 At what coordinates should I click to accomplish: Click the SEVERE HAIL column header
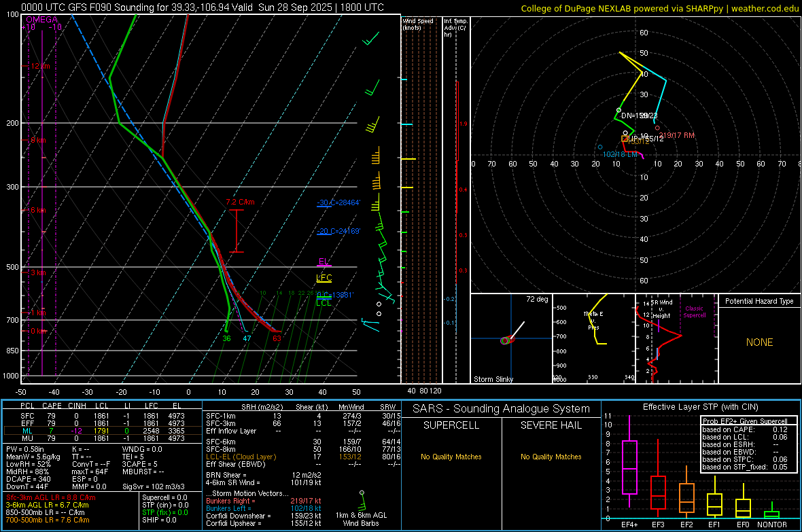551,425
